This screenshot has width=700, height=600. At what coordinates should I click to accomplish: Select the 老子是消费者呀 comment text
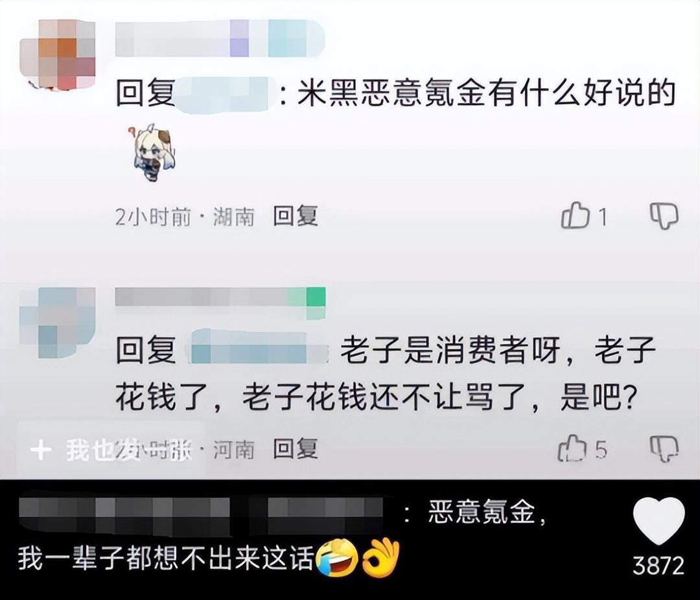point(449,349)
